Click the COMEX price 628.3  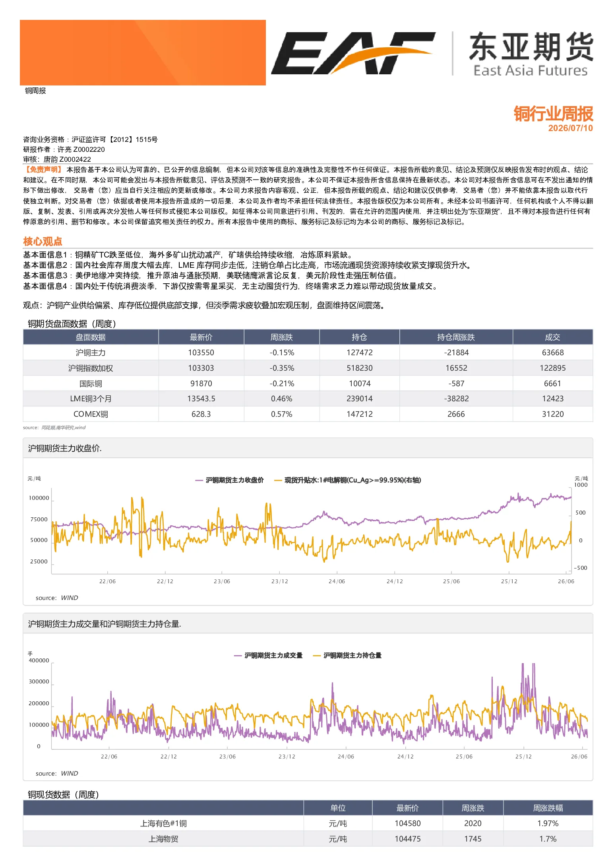click(x=201, y=414)
